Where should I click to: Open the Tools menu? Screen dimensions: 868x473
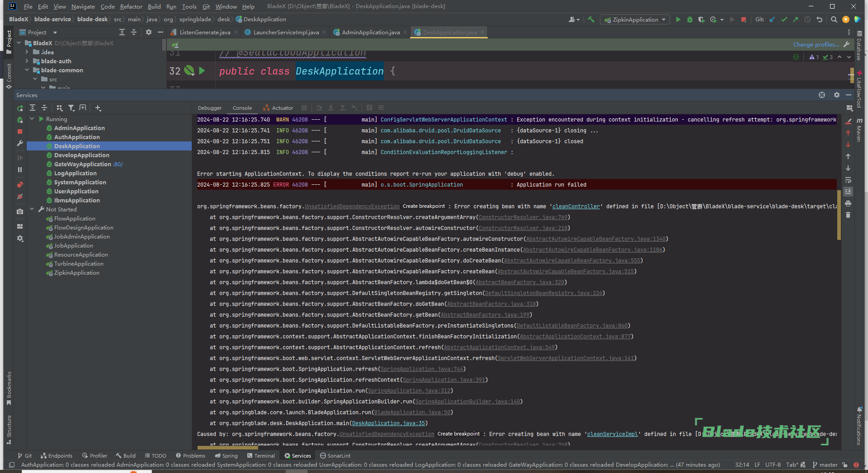189,6
